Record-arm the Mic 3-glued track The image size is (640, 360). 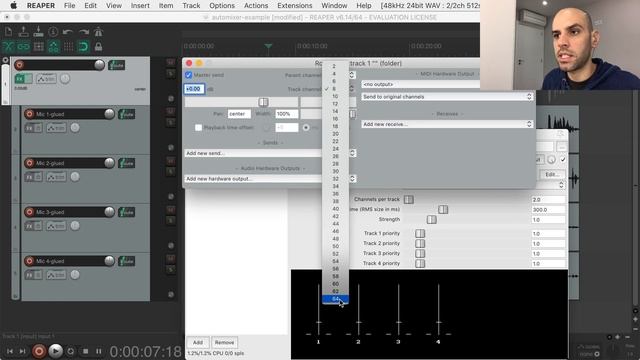[x=29, y=212]
